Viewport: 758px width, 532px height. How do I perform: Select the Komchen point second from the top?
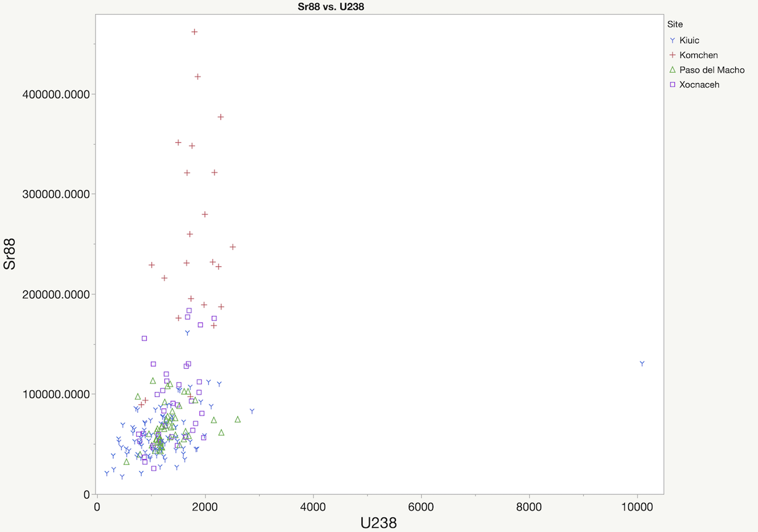click(x=198, y=77)
